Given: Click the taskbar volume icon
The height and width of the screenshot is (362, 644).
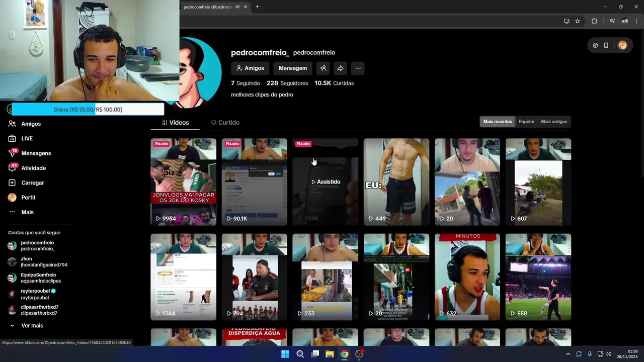Looking at the screenshot, I should click(x=608, y=354).
